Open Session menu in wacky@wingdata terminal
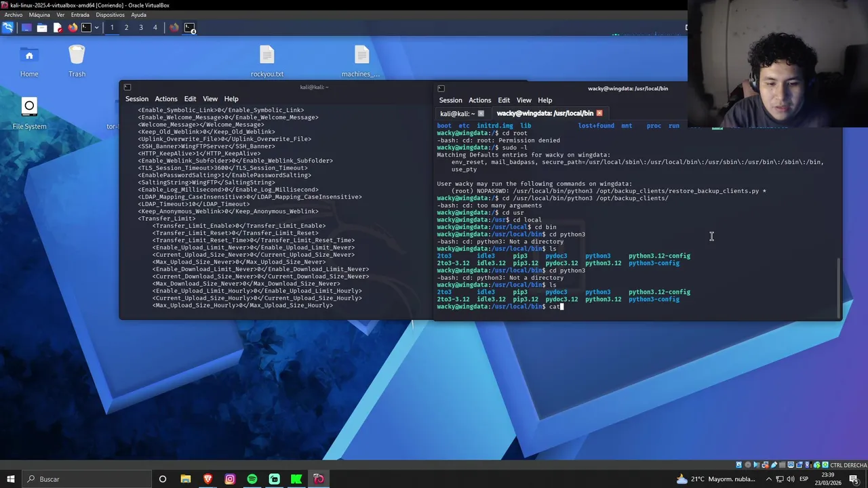This screenshot has width=868, height=488. (x=450, y=100)
